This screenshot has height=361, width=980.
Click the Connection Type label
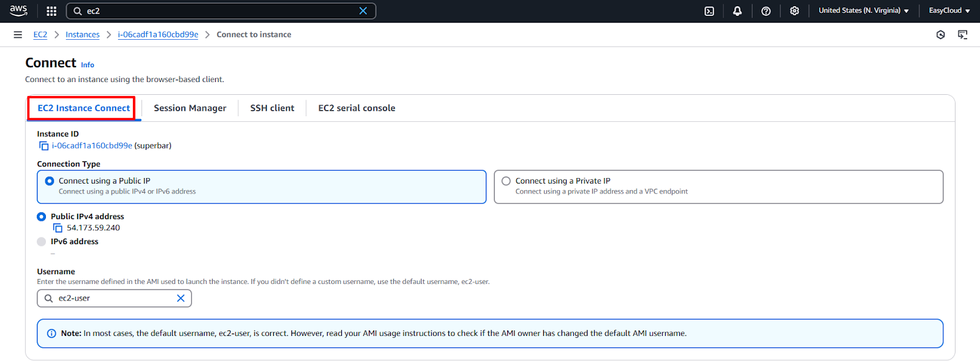coord(69,164)
